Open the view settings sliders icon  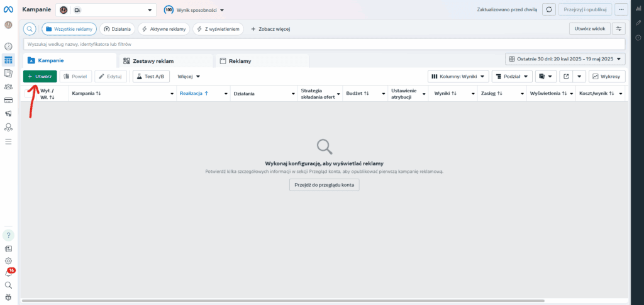tap(620, 29)
